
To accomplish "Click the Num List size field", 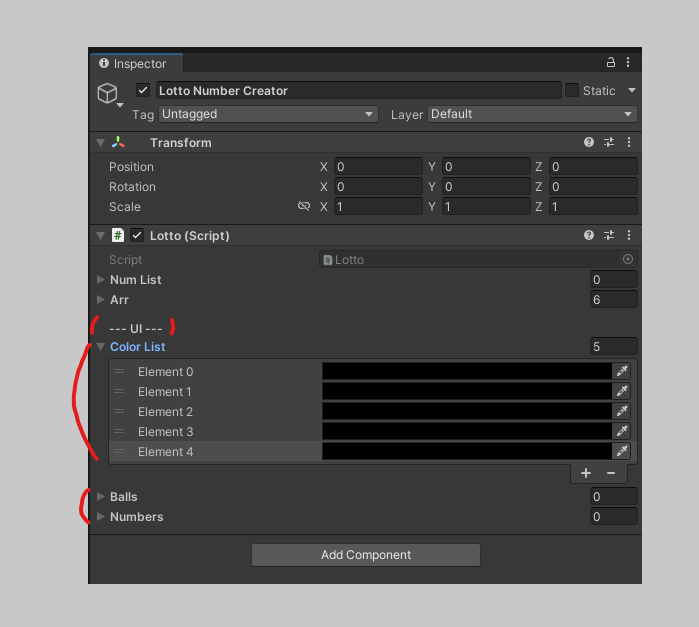I will click(613, 280).
